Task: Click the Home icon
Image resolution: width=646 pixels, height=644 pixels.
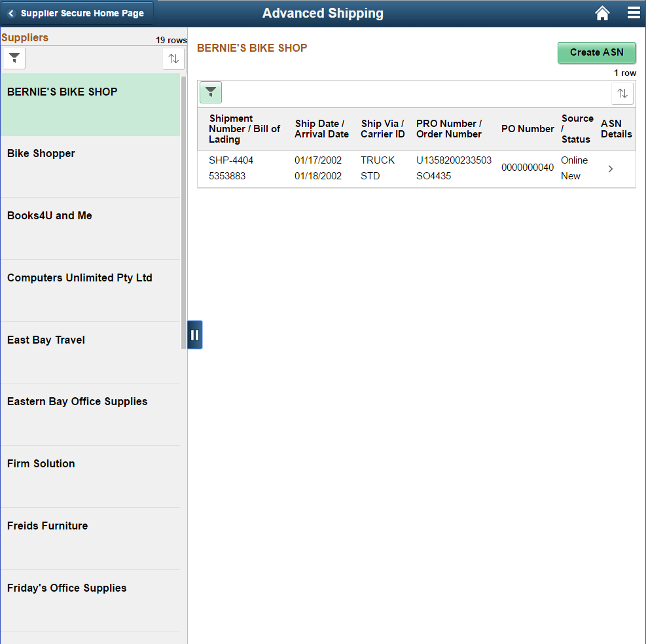Action: coord(602,12)
